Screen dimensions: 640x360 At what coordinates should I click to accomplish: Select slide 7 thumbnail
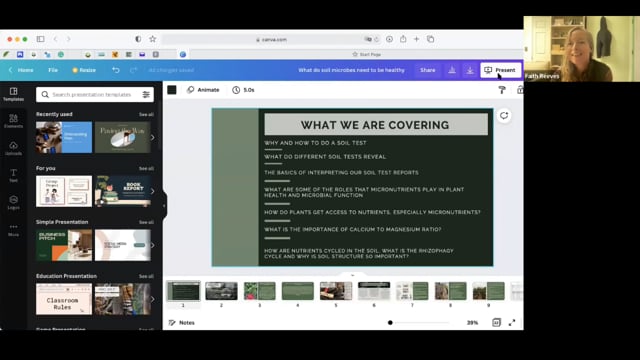click(x=412, y=291)
